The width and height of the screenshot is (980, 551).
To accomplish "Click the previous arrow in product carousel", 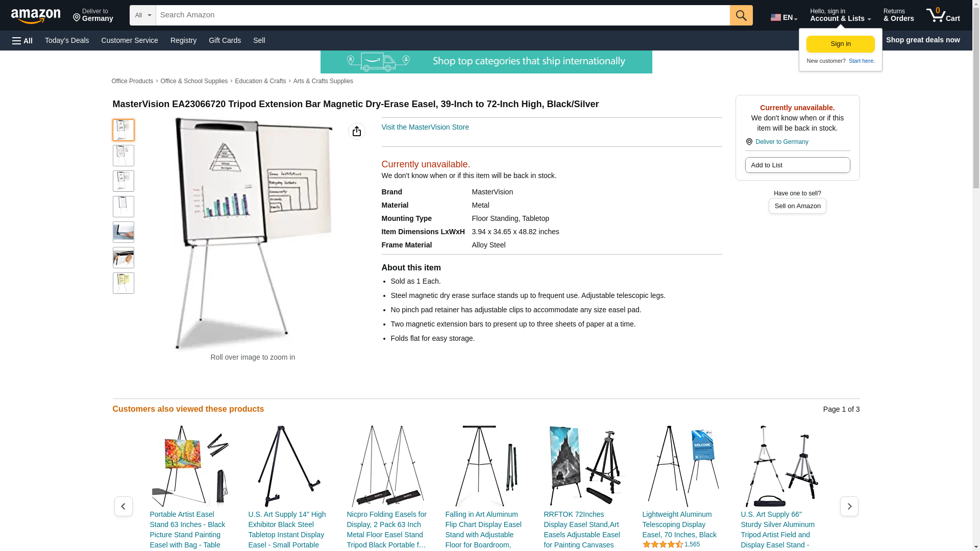I will (123, 506).
